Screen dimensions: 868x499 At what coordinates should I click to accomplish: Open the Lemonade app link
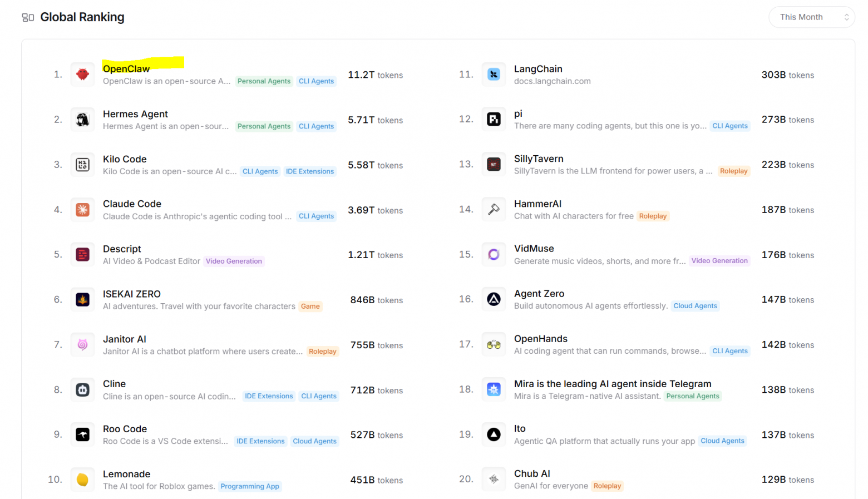click(x=126, y=473)
